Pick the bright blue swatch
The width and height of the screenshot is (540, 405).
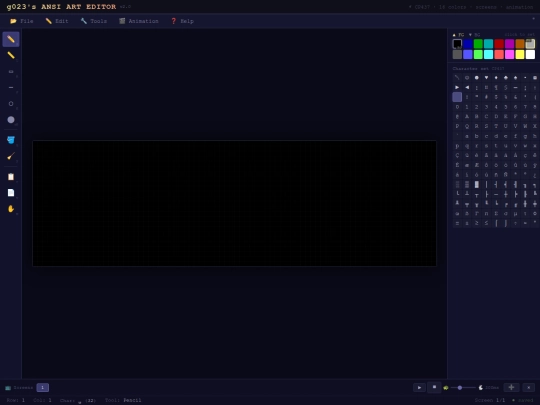pos(468,54)
